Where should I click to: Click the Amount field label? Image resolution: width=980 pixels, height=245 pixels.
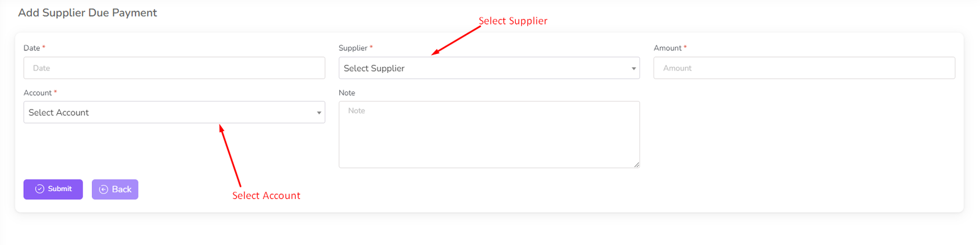667,48
